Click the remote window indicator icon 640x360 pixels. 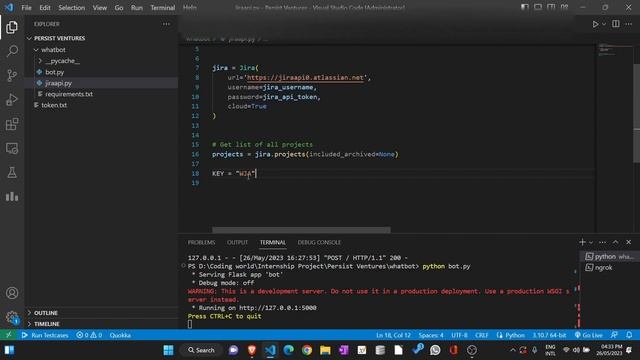click(x=9, y=336)
